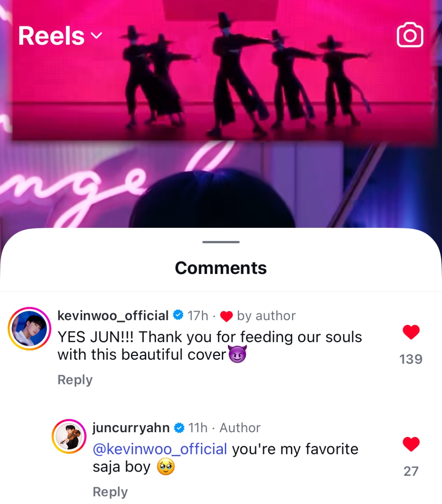Tap the comments sheet drag handle

tap(221, 242)
